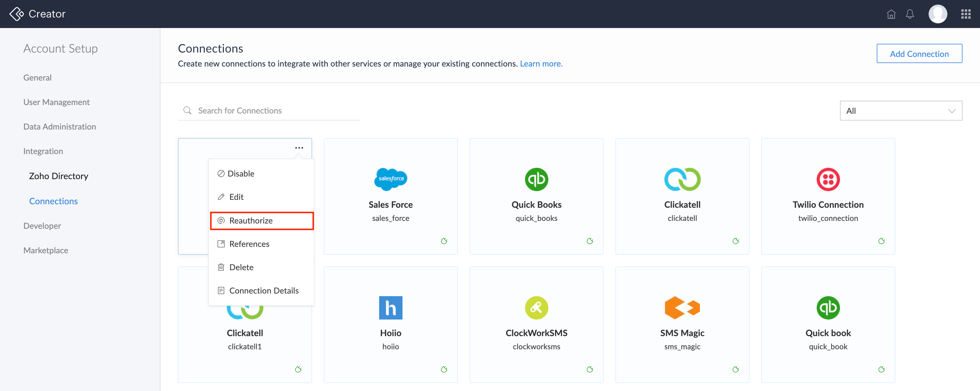Image resolution: width=980 pixels, height=391 pixels.
Task: Click the Clickatell logo in top row
Action: coord(682,179)
